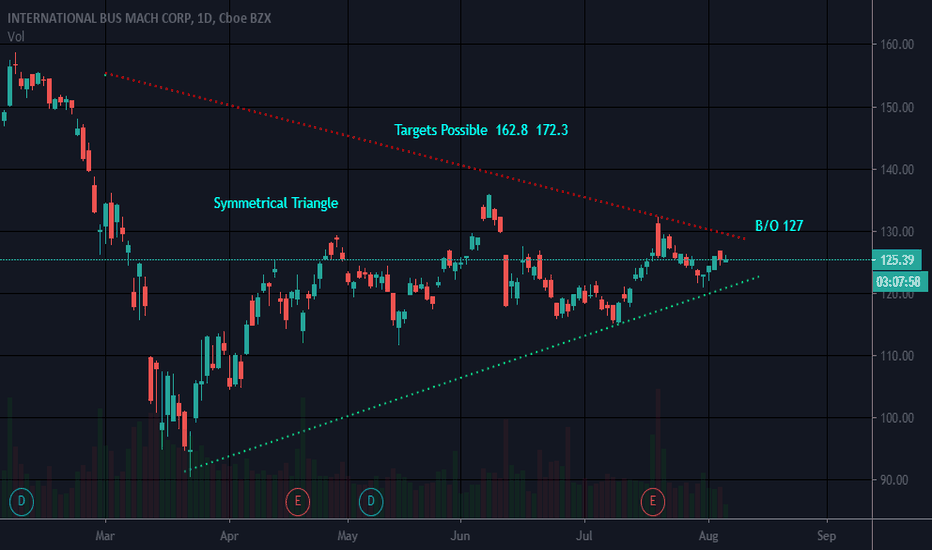Screen dimensions: 932x550
Task: Click the 130.00 price axis label
Action: (x=897, y=232)
